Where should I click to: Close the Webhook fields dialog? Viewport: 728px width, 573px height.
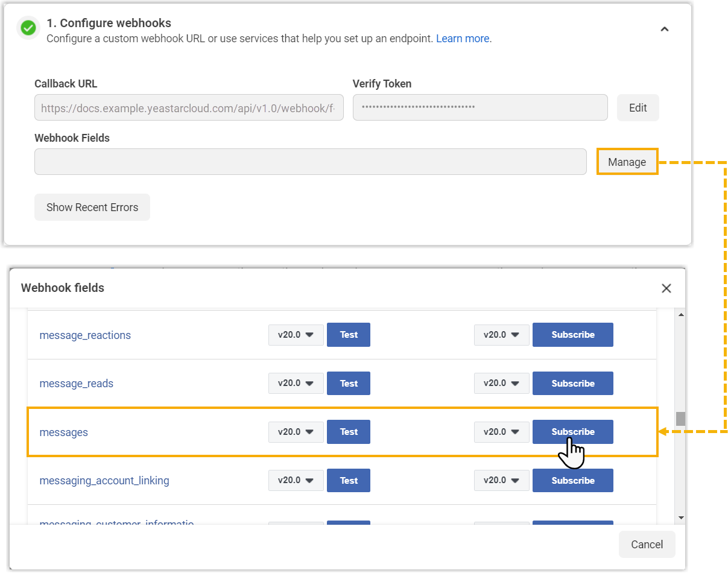tap(666, 288)
